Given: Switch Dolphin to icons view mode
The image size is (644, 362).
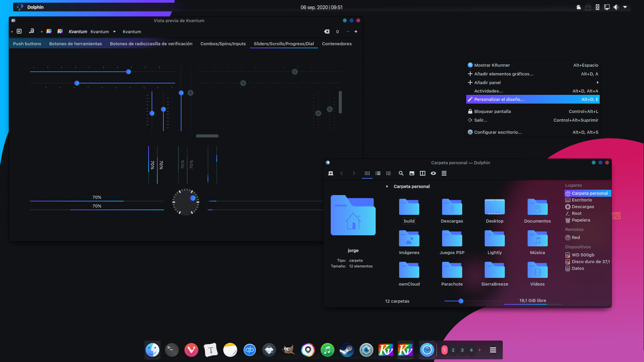Looking at the screenshot, I should pos(367,173).
